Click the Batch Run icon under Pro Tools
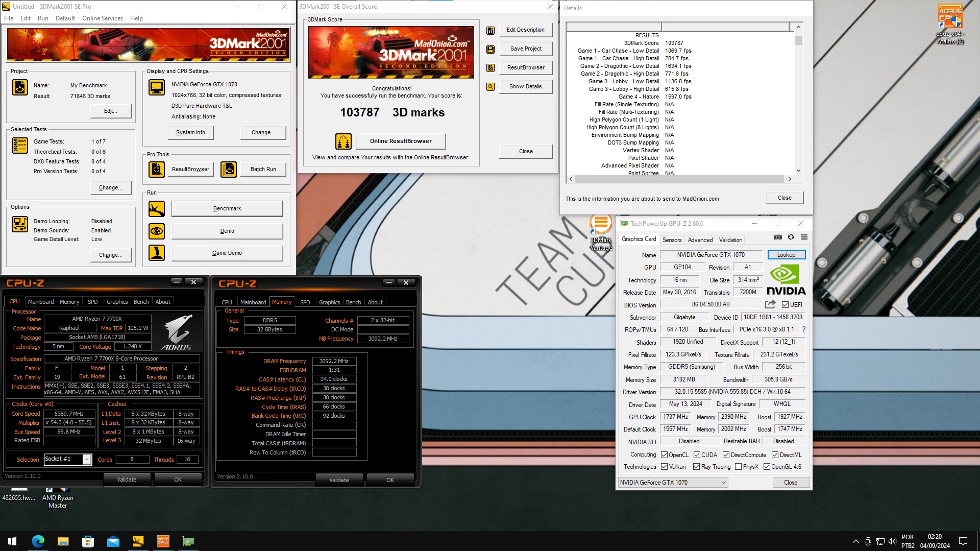 pos(229,169)
